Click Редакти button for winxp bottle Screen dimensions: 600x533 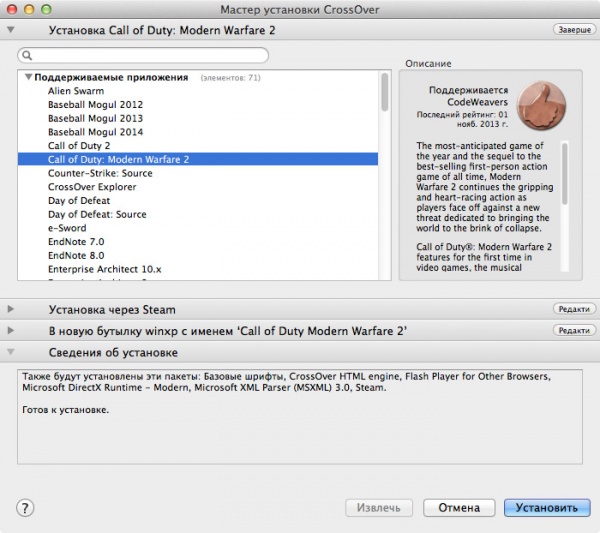click(574, 330)
